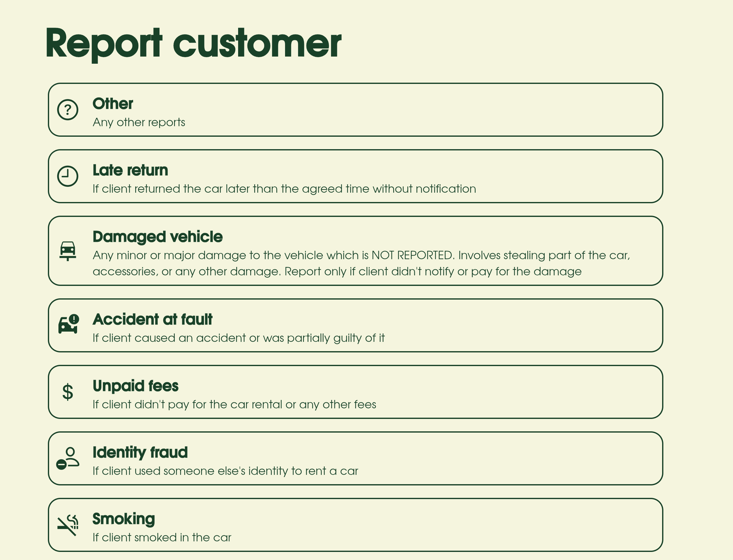Click description about unpaid car rental fees
Image resolution: width=733 pixels, height=560 pixels.
pos(234,405)
